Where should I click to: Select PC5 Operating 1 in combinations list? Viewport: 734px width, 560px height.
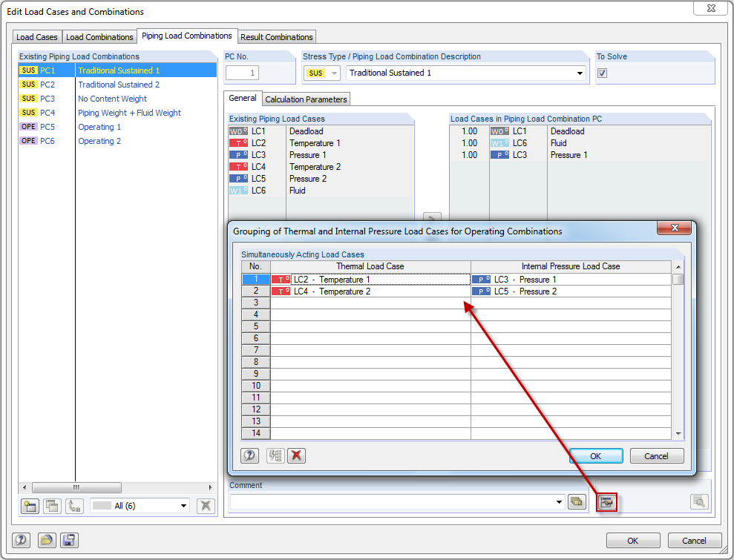tap(117, 127)
